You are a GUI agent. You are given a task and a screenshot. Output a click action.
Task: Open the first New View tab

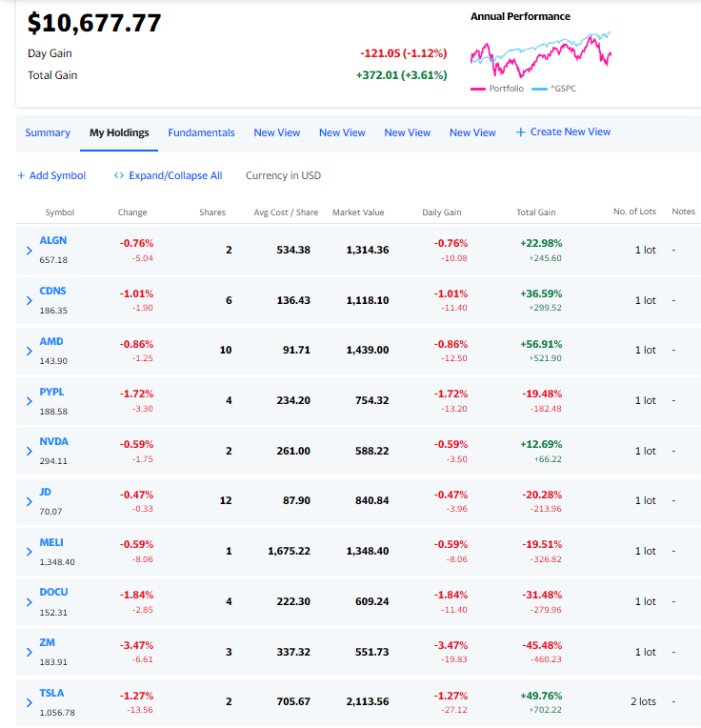[x=277, y=132]
